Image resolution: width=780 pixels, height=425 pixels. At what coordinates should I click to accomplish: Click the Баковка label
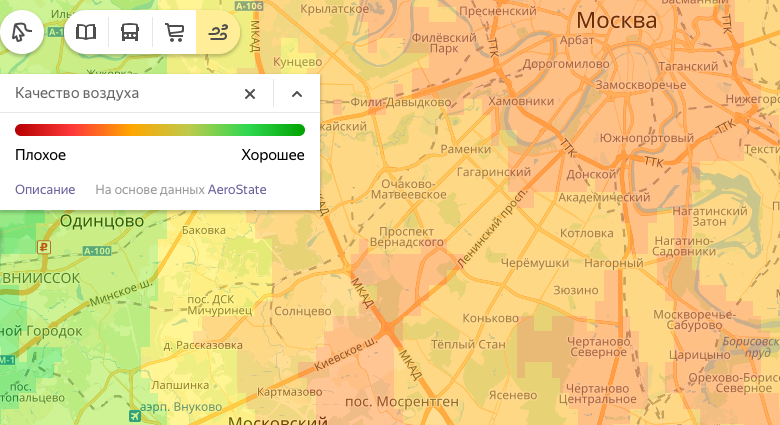click(203, 230)
